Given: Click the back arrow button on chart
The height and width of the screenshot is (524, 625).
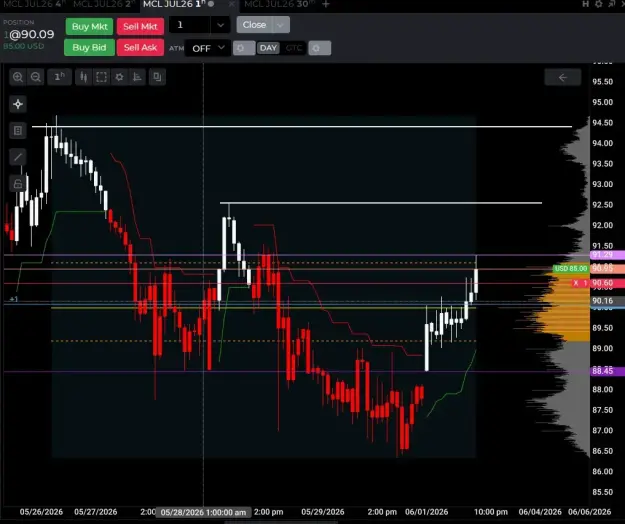Looking at the screenshot, I should pyautogui.click(x=562, y=77).
